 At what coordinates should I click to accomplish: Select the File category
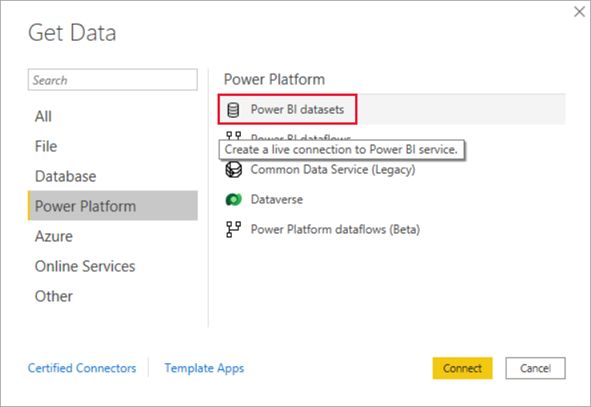coord(112,146)
